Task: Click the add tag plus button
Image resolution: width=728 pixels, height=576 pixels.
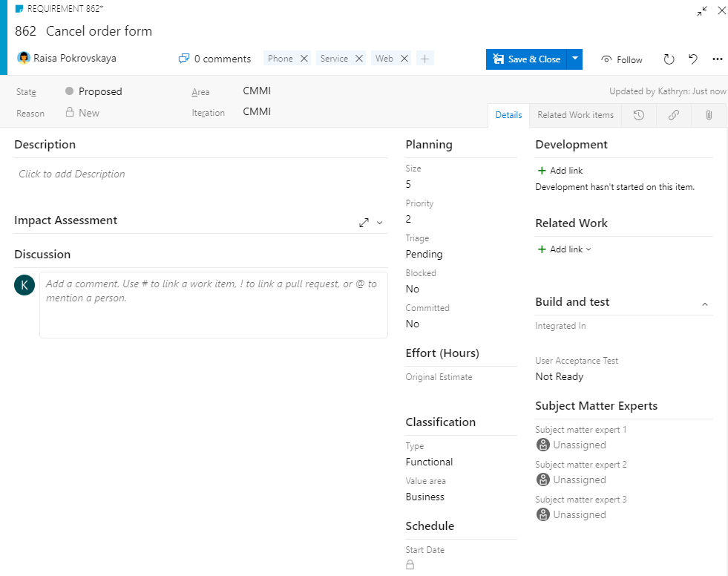Action: pos(424,57)
